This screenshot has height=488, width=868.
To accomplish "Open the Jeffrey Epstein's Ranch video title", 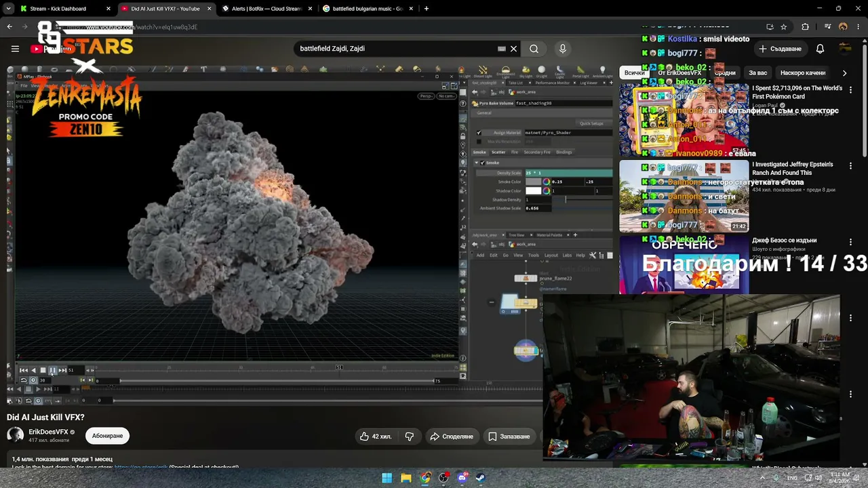I will pos(793,169).
